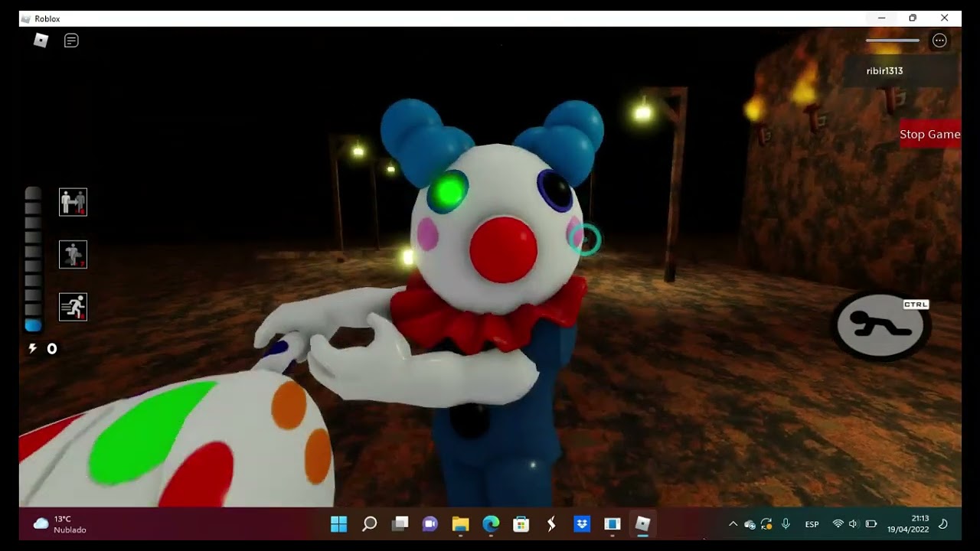Launch Microsoft Edge from the taskbar
Screen dimensions: 980x551
click(x=491, y=524)
